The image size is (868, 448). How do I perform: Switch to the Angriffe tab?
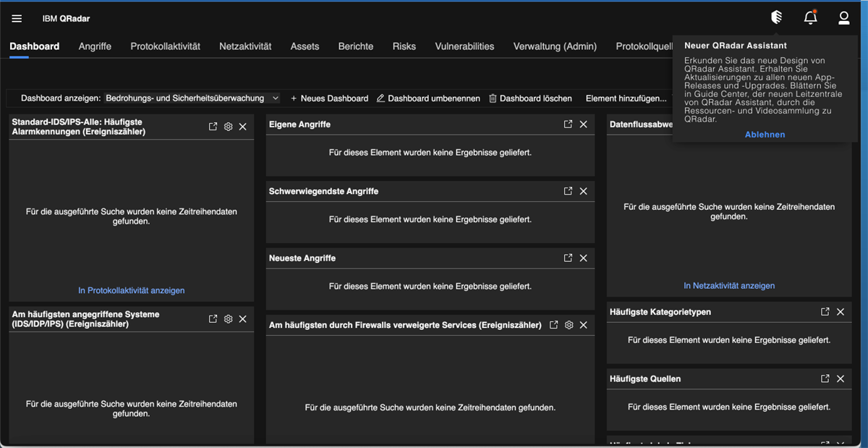(x=95, y=46)
